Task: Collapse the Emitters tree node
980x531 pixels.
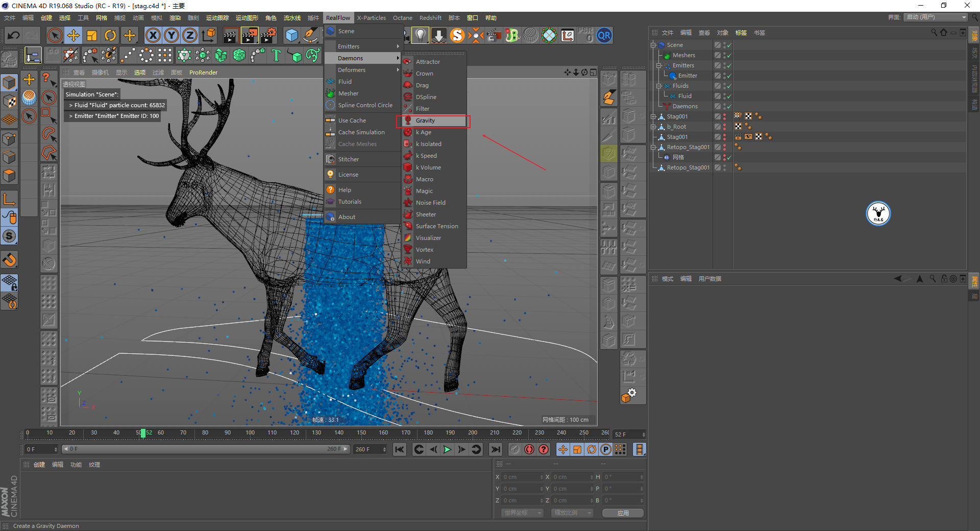Action: click(x=658, y=65)
